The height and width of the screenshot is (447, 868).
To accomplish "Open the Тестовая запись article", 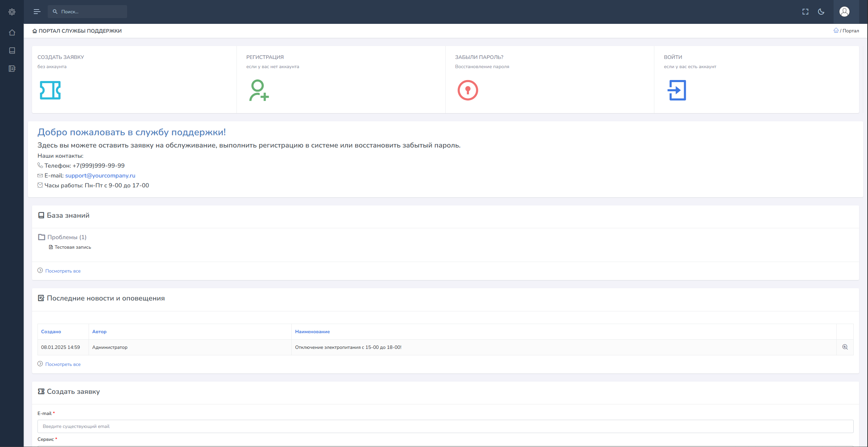I will [x=73, y=247].
